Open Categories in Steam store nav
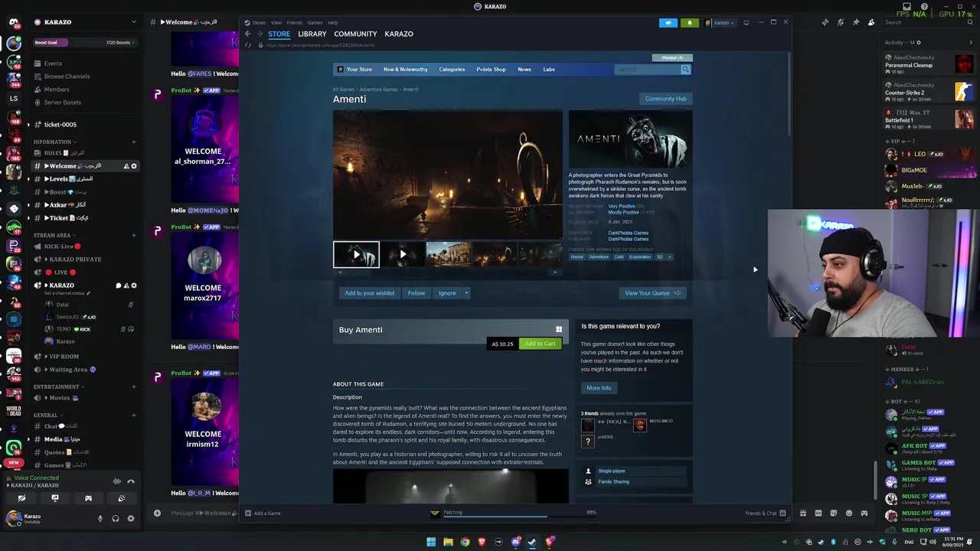 pyautogui.click(x=452, y=69)
